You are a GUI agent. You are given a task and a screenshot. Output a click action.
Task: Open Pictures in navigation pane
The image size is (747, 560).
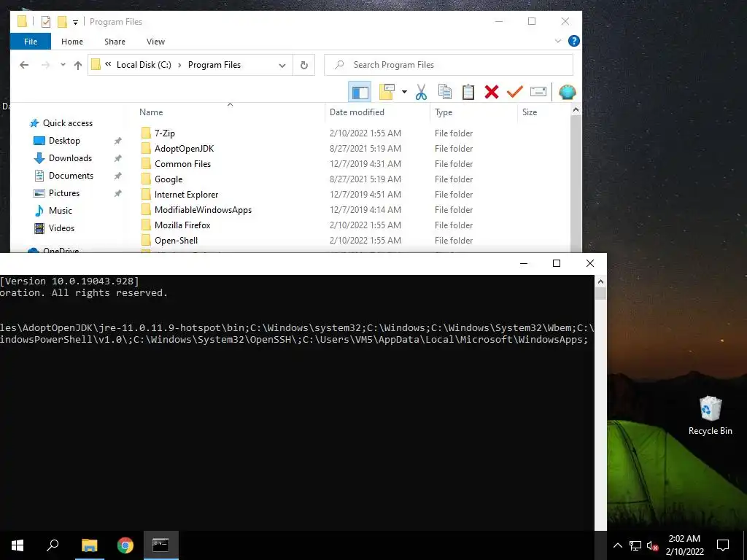(64, 192)
